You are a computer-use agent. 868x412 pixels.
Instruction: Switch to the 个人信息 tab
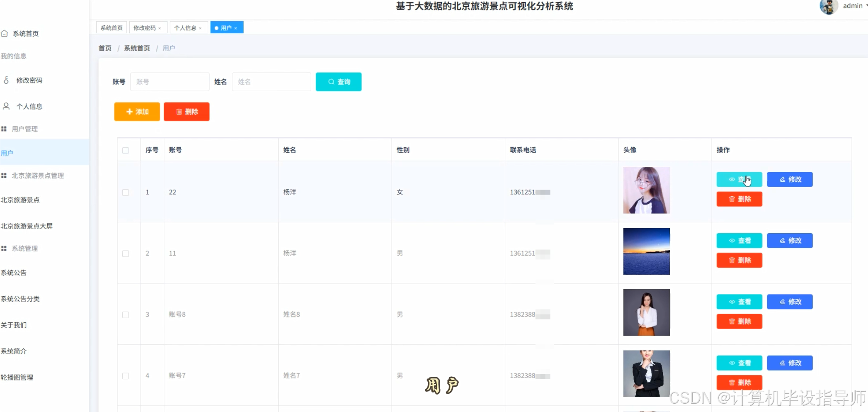186,27
